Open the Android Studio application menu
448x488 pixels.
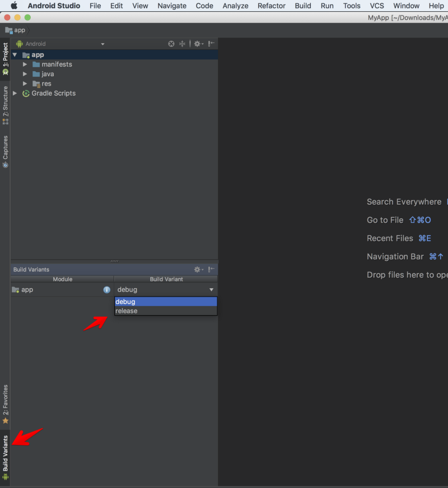coord(54,6)
